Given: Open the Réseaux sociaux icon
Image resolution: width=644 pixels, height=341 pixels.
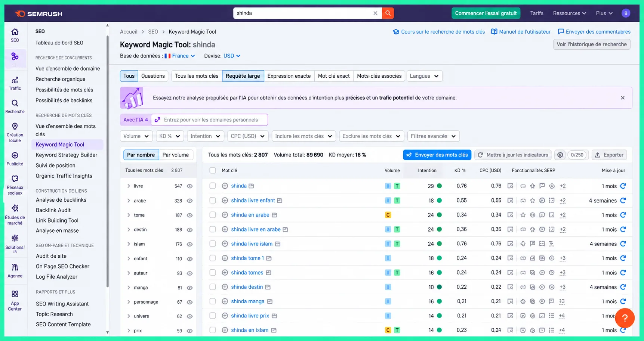Looking at the screenshot, I should point(15,185).
